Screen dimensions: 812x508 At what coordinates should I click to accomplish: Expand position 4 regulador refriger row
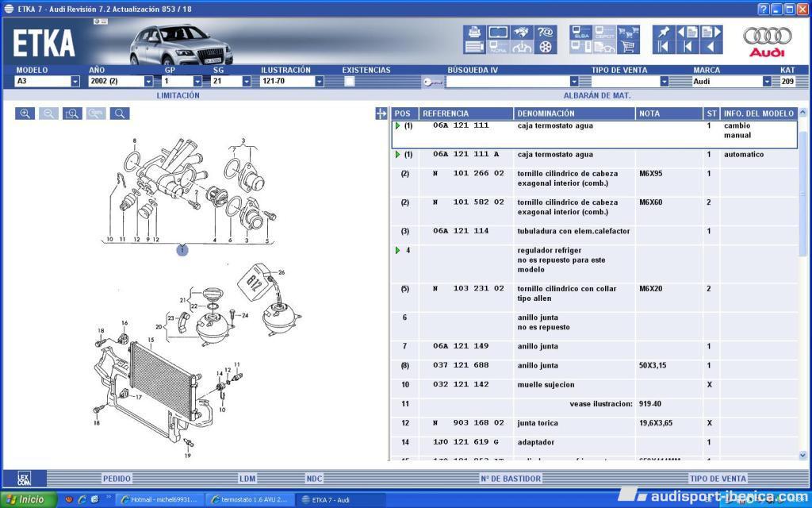(x=398, y=250)
